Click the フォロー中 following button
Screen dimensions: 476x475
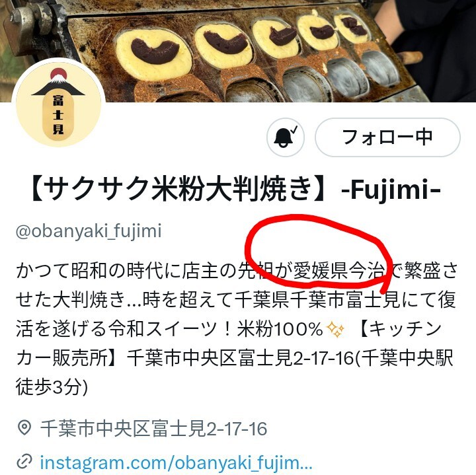[387, 137]
